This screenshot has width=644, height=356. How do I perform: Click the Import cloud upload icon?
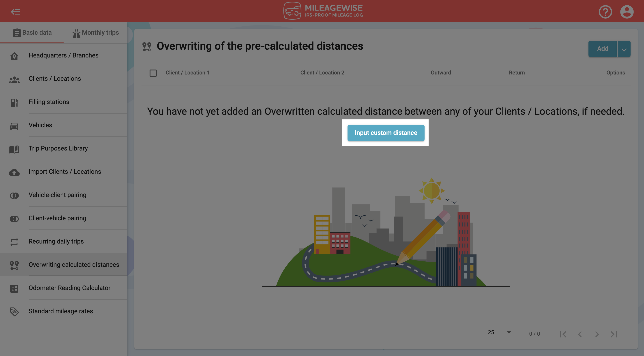point(14,172)
